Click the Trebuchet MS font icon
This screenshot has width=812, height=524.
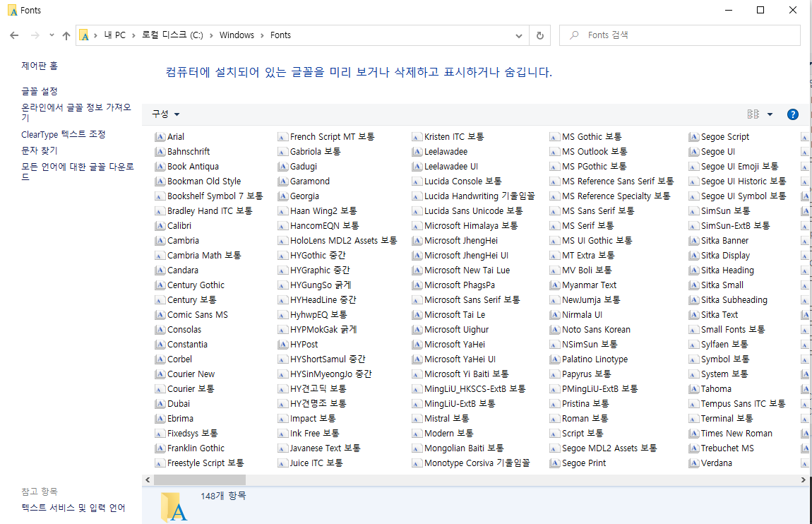(x=694, y=448)
